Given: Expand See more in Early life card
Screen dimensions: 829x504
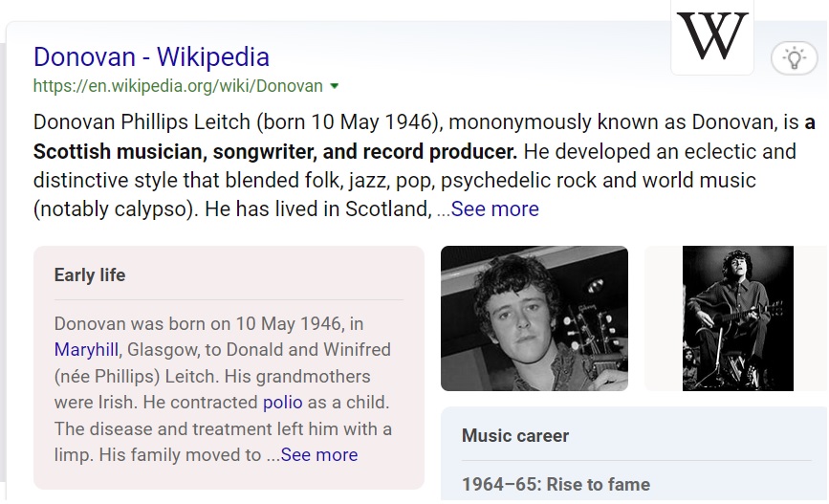Looking at the screenshot, I should [x=318, y=455].
